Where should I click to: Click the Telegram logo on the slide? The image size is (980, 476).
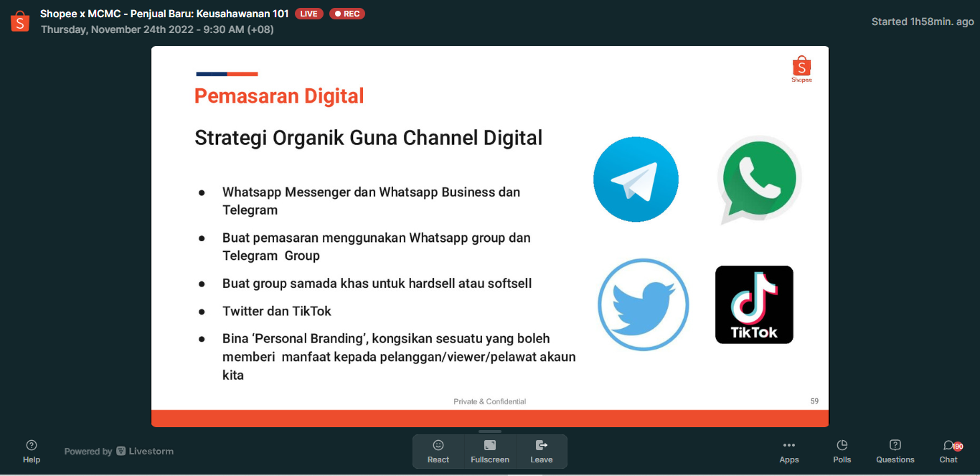636,179
